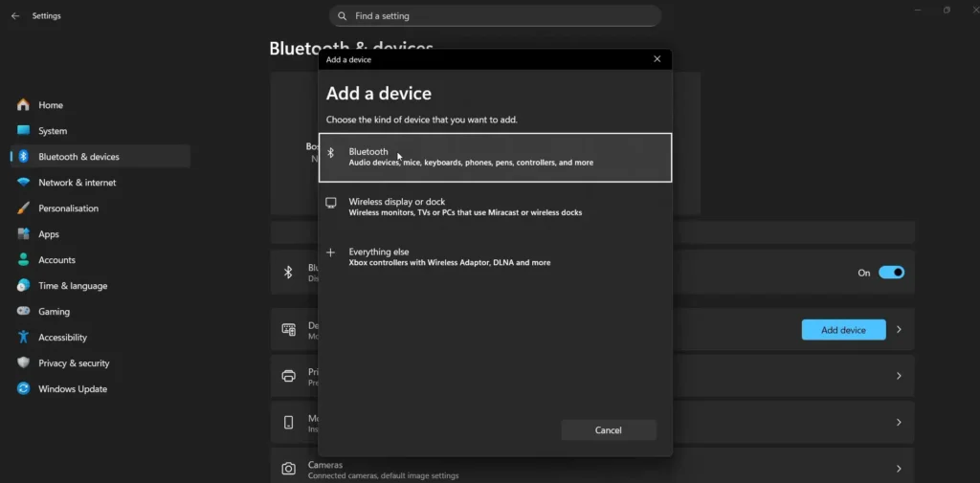Select the Bluetooth device type option
Viewport: 980px width, 483px height.
(x=495, y=158)
